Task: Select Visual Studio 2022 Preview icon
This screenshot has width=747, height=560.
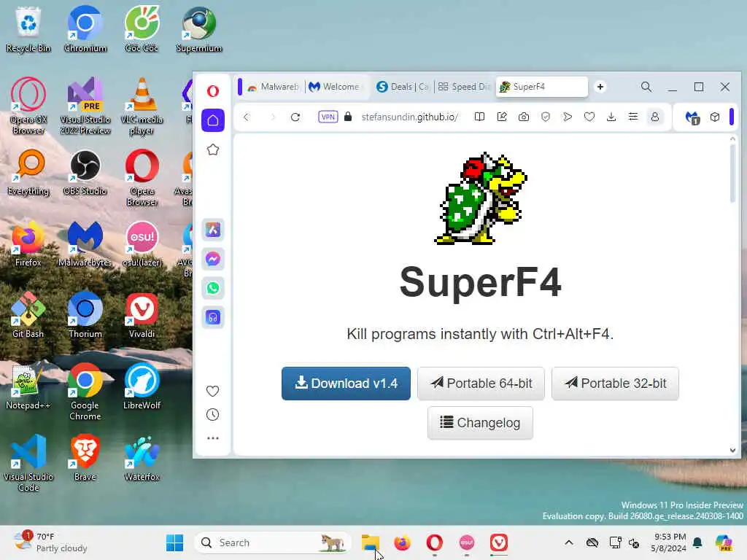Action: (85, 106)
